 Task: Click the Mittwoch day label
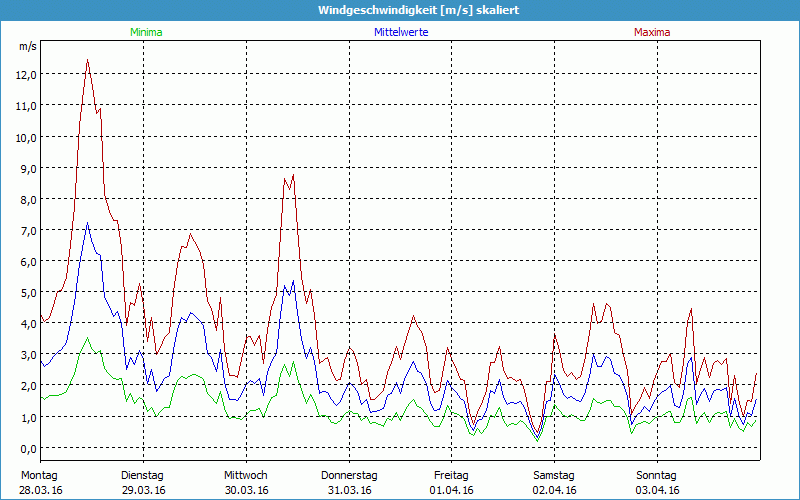pyautogui.click(x=245, y=476)
